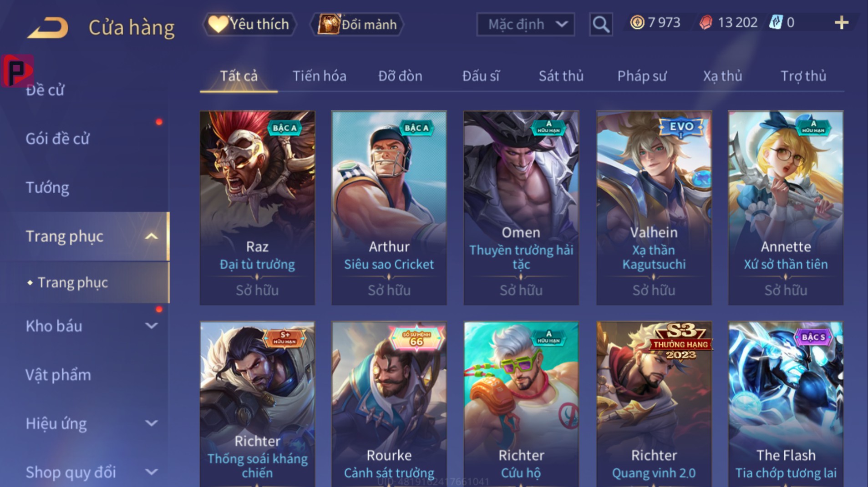Image resolution: width=868 pixels, height=487 pixels.
Task: Open Yêu thích favorites heart button
Action: [249, 24]
